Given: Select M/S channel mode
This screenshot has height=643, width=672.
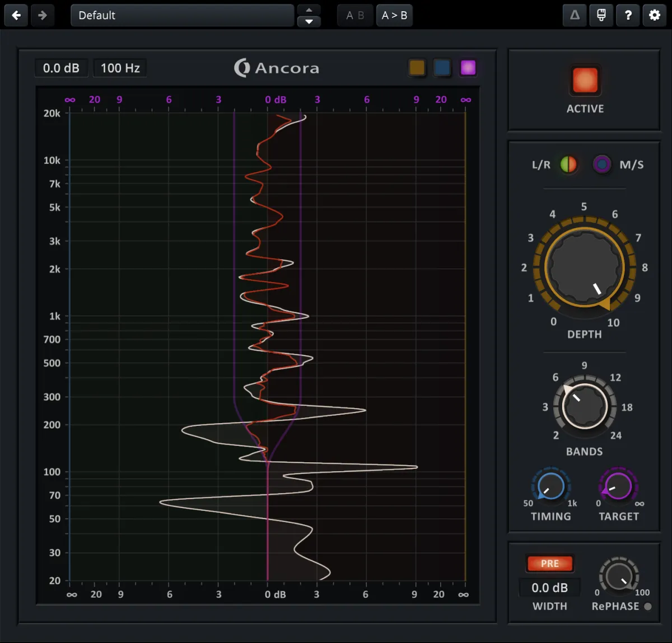Looking at the screenshot, I should [x=602, y=165].
